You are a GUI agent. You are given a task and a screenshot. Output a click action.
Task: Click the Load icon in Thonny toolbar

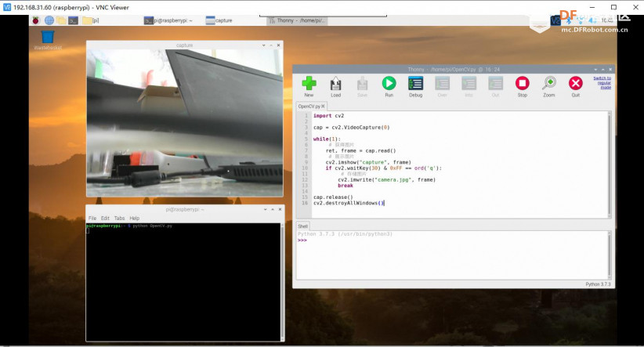[x=335, y=84]
